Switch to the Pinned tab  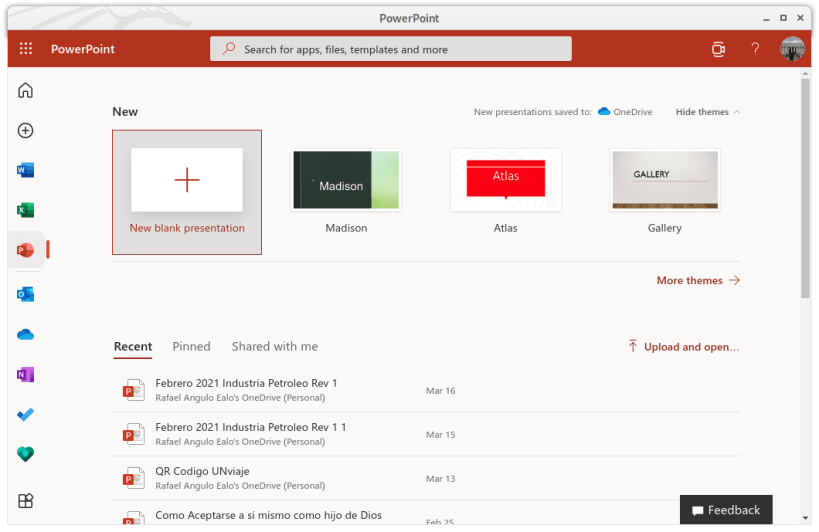191,347
